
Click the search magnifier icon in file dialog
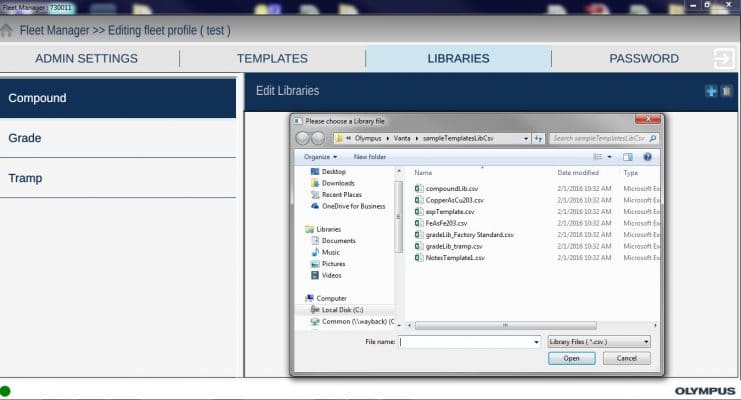(653, 138)
